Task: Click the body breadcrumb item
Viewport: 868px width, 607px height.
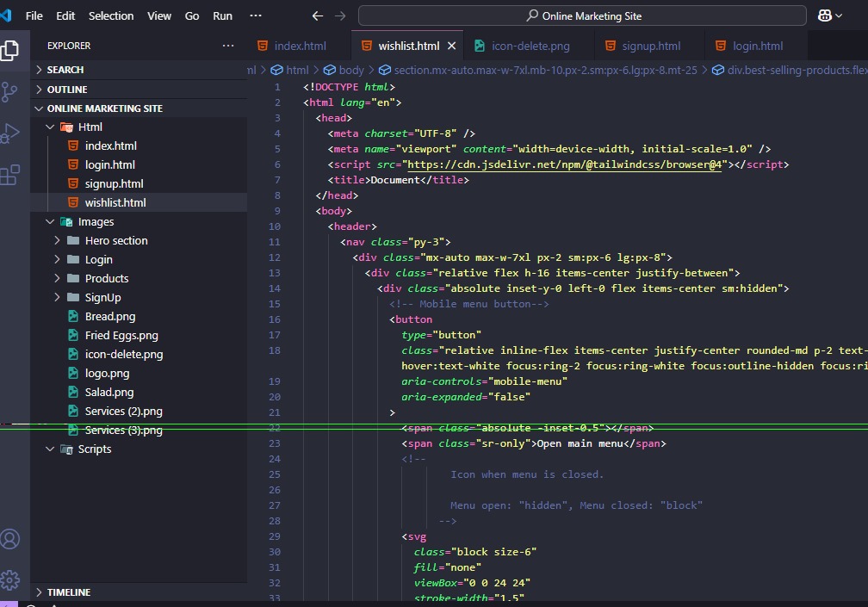Action: coord(344,71)
